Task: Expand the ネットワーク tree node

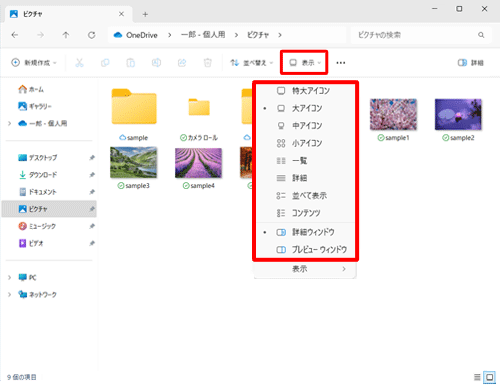Action: click(x=9, y=294)
